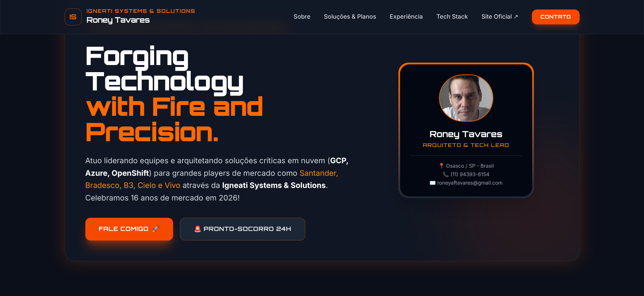Click the envelope icon beside the email
This screenshot has height=296, width=644.
pyautogui.click(x=433, y=183)
